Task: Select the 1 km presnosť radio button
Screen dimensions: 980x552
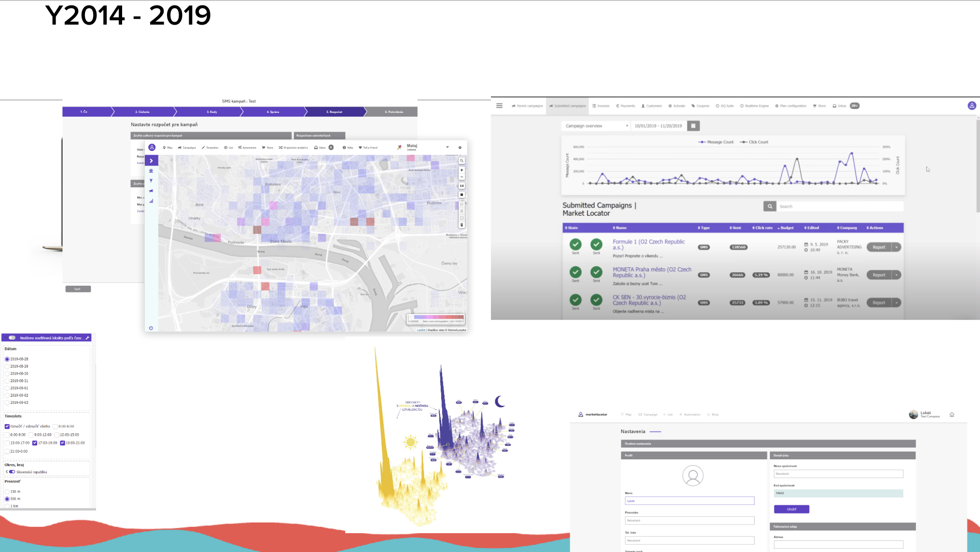Action: pyautogui.click(x=7, y=506)
